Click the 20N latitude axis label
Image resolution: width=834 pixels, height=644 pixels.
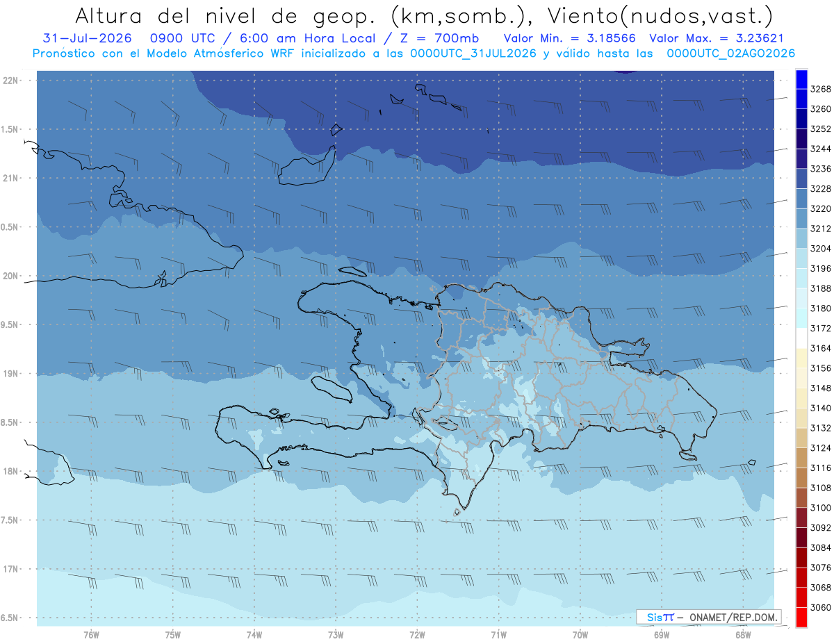[10, 276]
